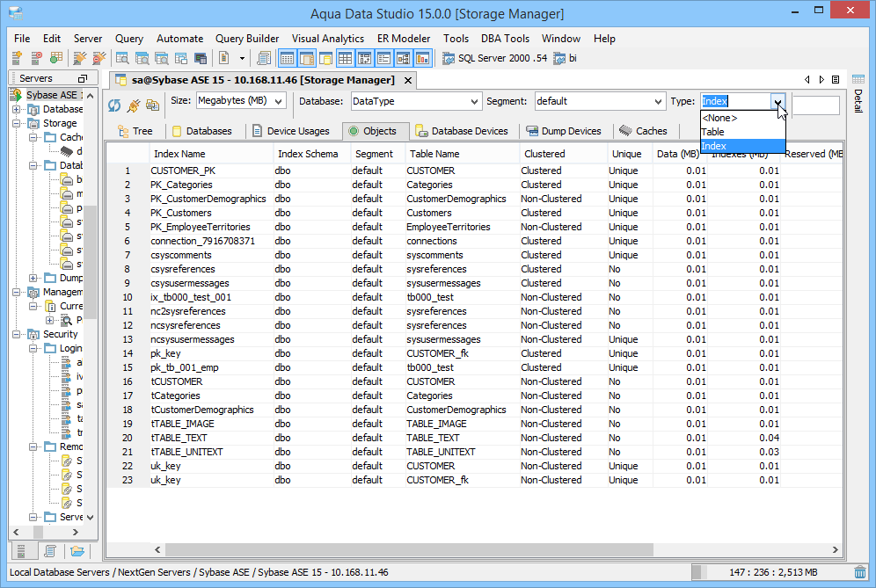The width and height of the screenshot is (876, 588).
Task: Sort by the Clustered column header
Action: tap(563, 154)
